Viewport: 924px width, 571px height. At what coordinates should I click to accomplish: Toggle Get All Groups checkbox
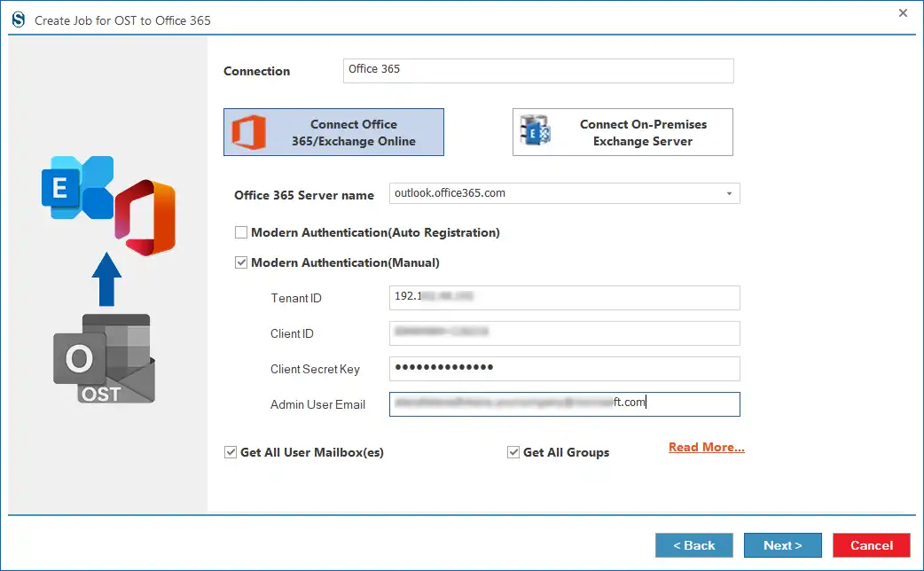[513, 452]
